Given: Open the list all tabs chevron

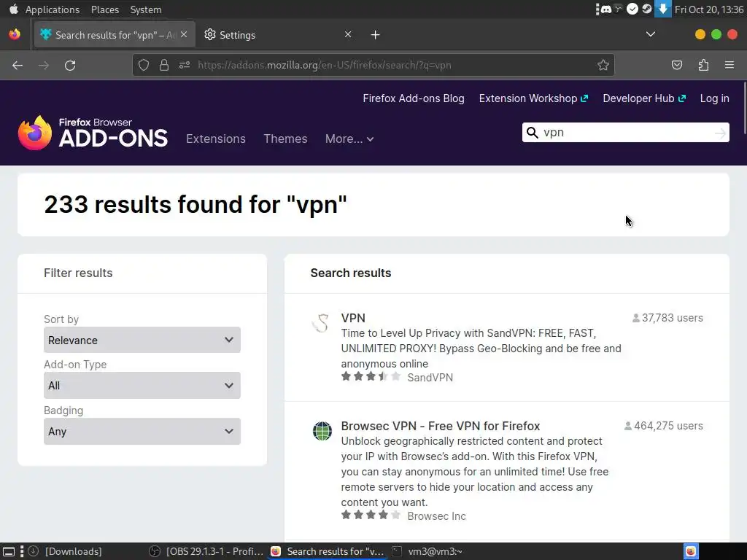Looking at the screenshot, I should coord(650,34).
